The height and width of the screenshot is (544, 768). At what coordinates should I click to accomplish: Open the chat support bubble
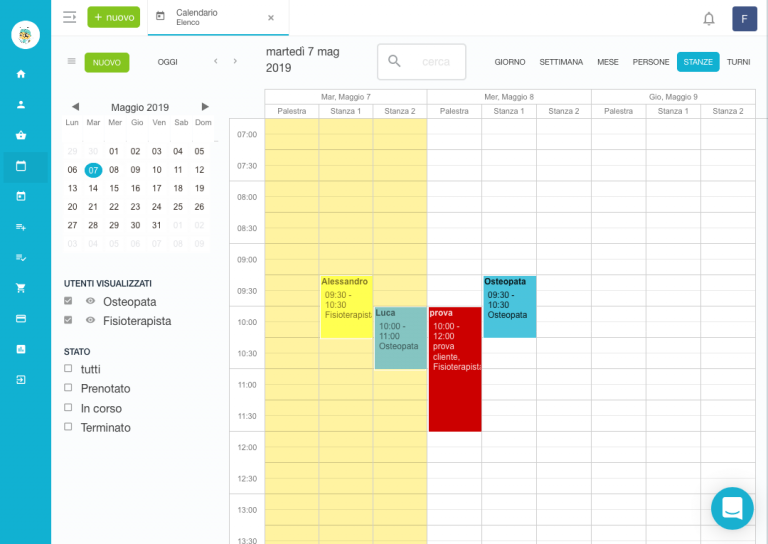point(732,508)
